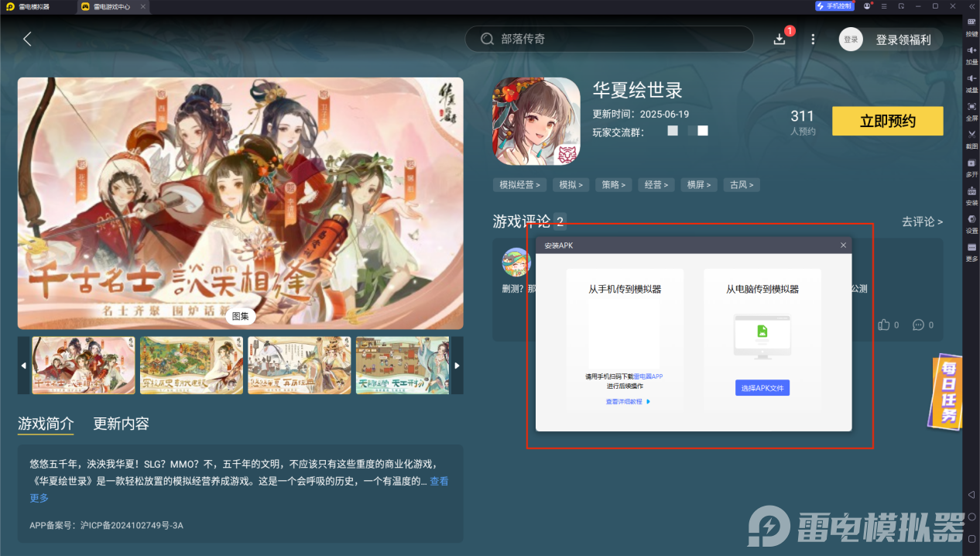Switch to 更新内容 tab
980x556 pixels.
point(122,424)
